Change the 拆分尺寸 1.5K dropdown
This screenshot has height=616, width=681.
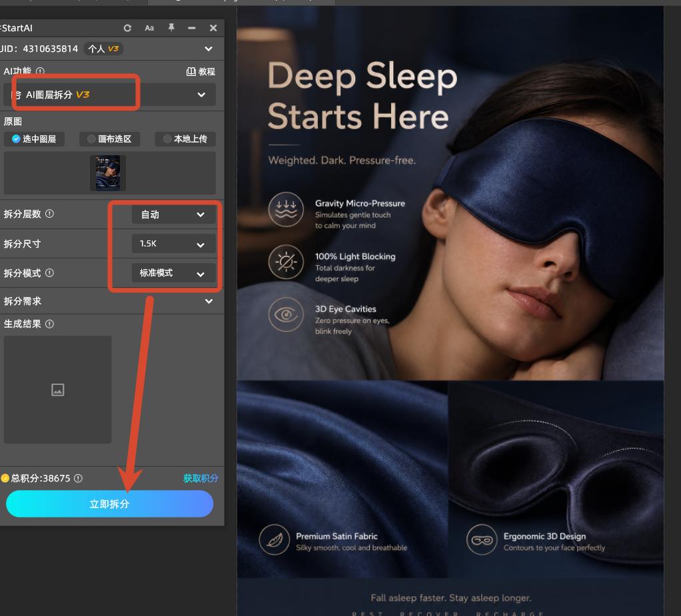[174, 244]
